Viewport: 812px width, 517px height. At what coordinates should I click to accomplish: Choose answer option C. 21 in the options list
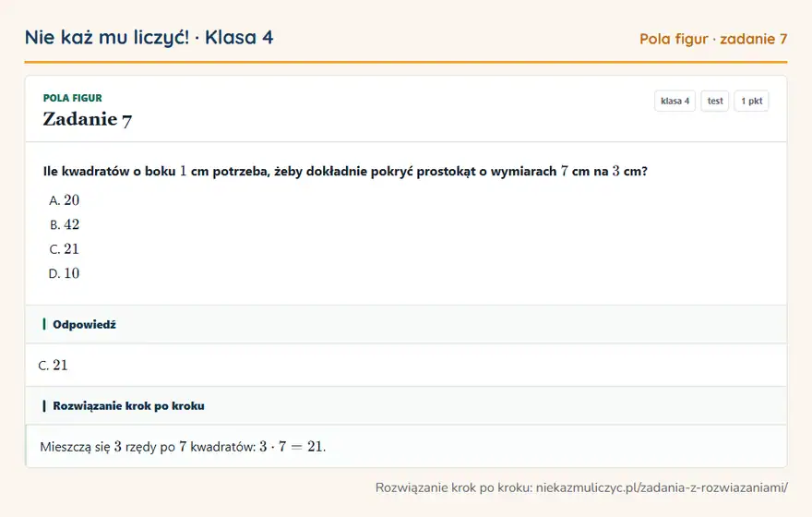click(x=65, y=248)
